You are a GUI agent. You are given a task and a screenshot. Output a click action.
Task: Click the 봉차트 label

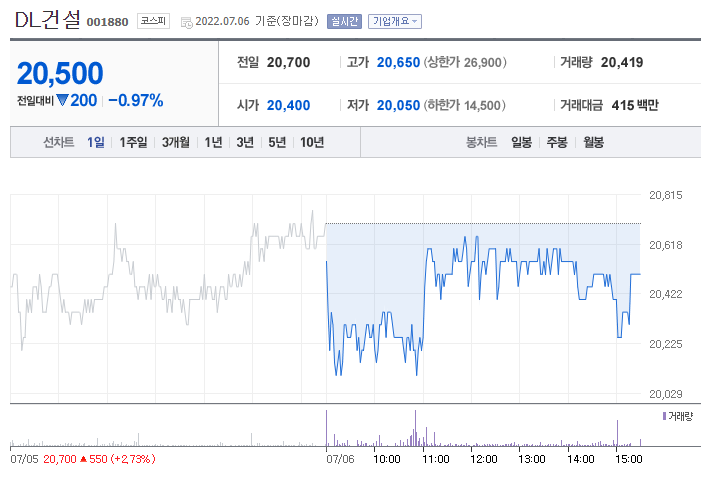tap(481, 142)
